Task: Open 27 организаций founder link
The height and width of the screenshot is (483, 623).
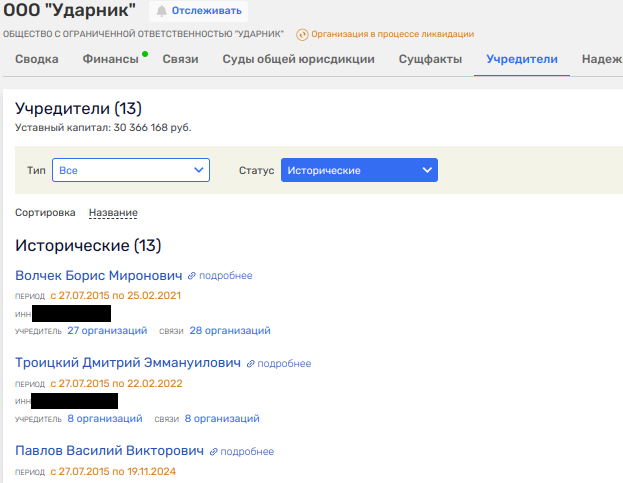Action: 107,330
